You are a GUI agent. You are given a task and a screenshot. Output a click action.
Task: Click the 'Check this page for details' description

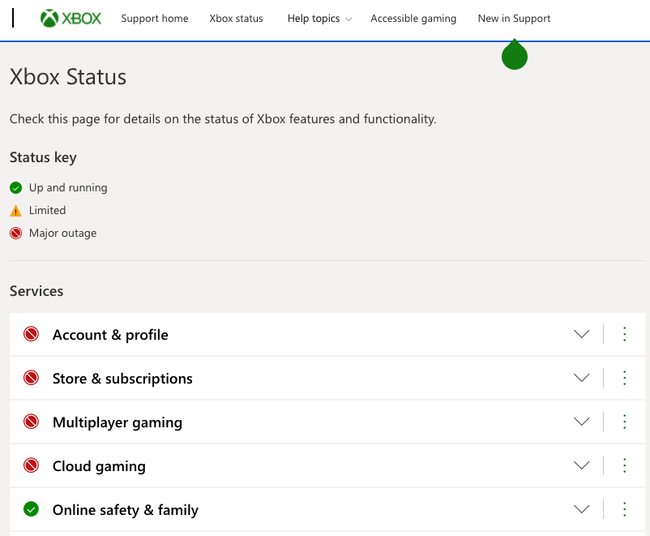pyautogui.click(x=223, y=119)
